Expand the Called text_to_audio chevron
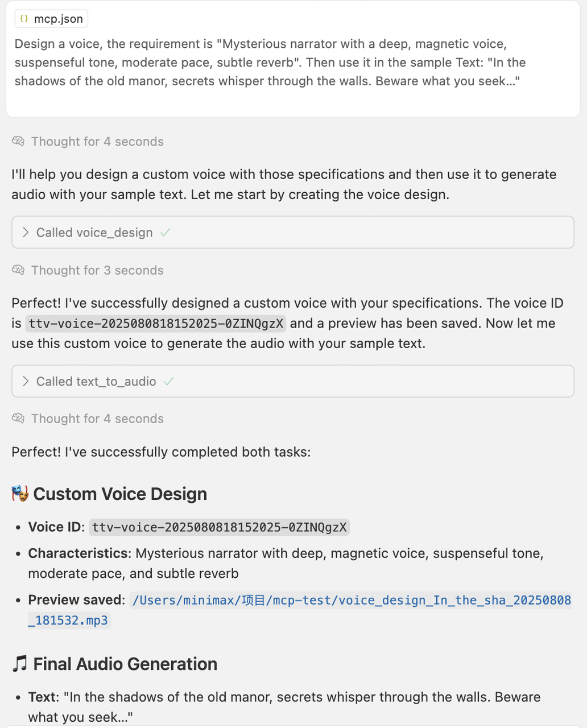 26,382
